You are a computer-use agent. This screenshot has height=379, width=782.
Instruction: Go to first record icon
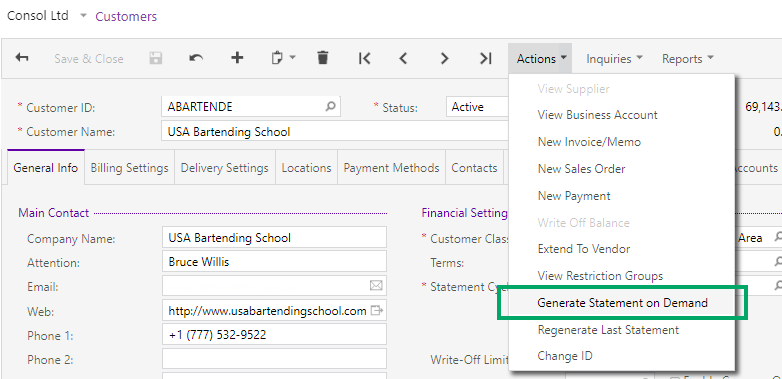click(365, 58)
